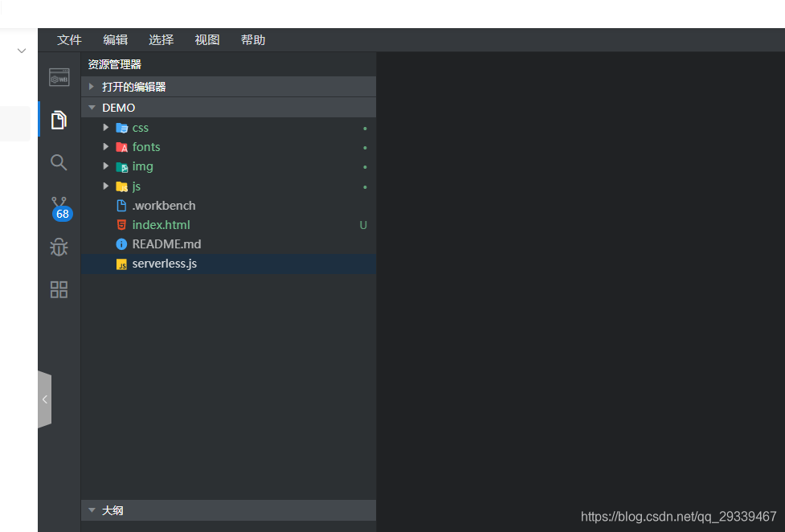Click the 资源管理器 panel title

pos(115,64)
